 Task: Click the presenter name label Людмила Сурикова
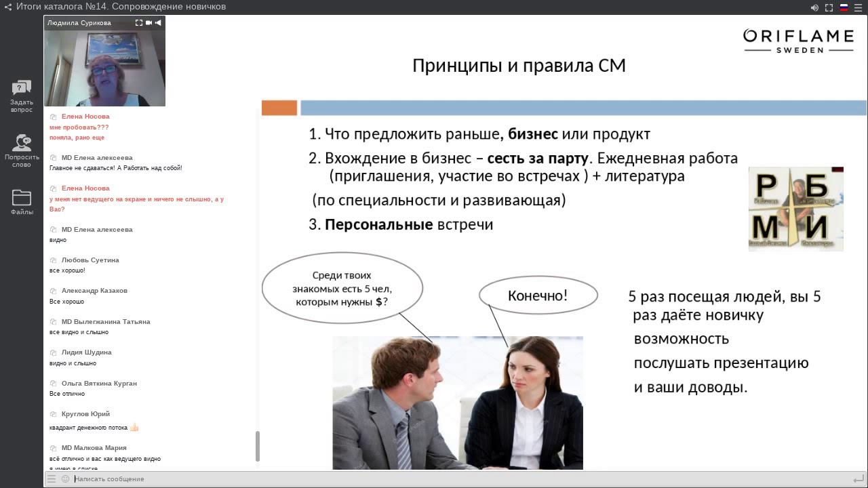tap(79, 22)
